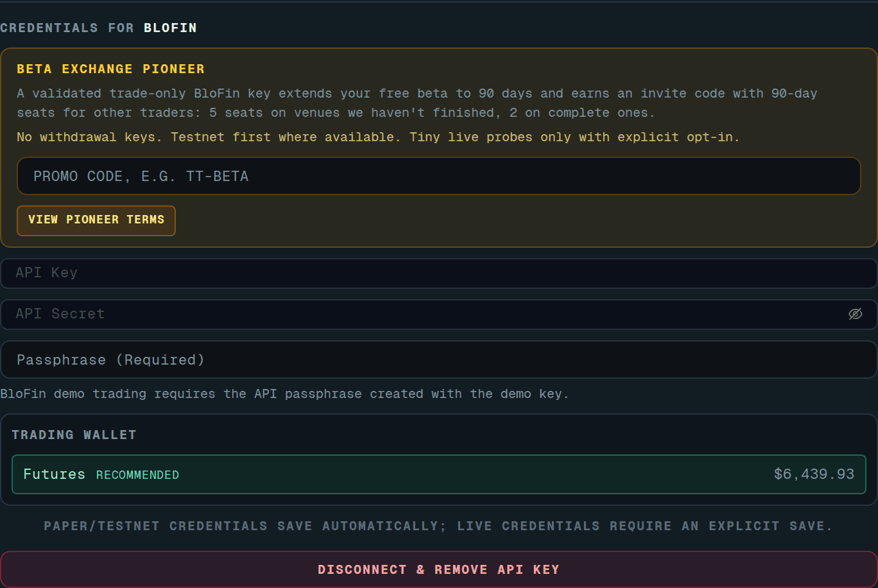Toggle API Secret visibility eye icon
The height and width of the screenshot is (588, 878).
click(855, 314)
